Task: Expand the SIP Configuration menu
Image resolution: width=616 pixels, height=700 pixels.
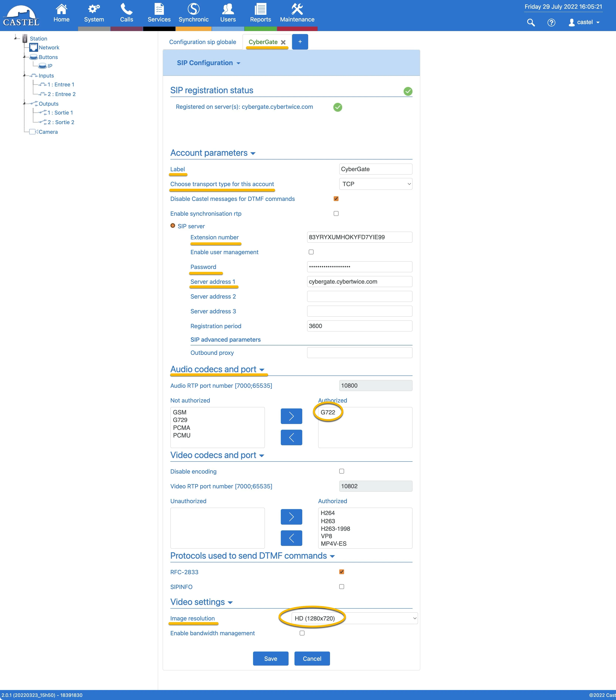Action: pyautogui.click(x=208, y=63)
